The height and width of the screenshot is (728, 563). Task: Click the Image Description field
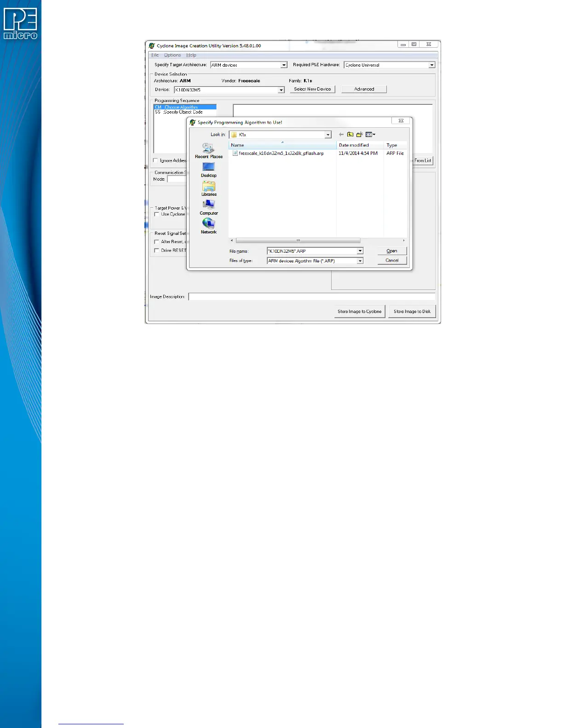pyautogui.click(x=312, y=297)
